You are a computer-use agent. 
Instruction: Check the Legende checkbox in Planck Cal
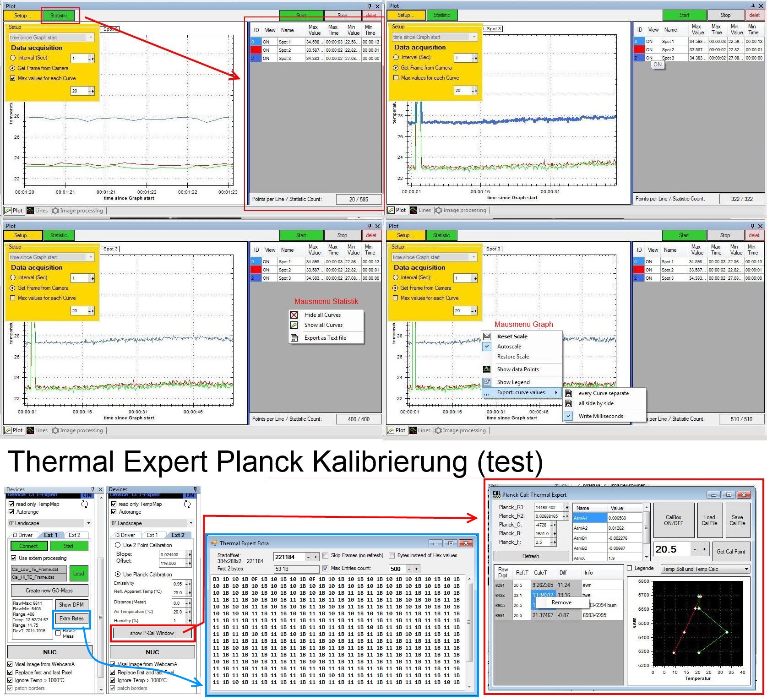[x=630, y=569]
